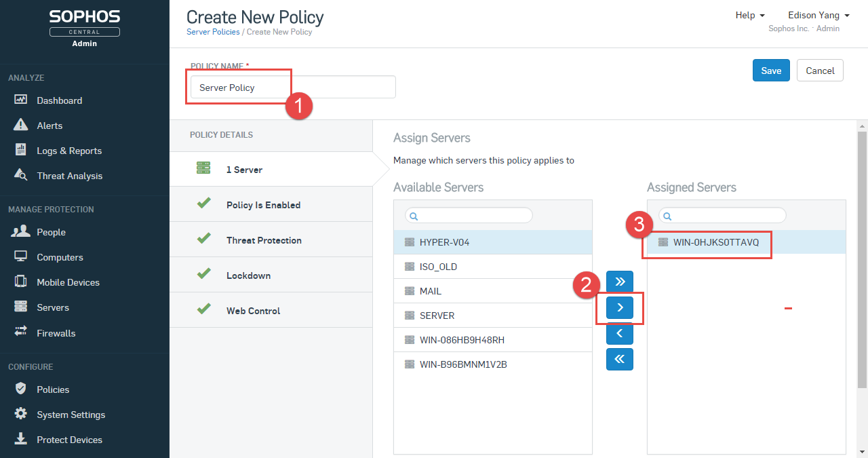Open the Policy Is Enabled tab
This screenshot has height=458, width=868.
[271, 205]
